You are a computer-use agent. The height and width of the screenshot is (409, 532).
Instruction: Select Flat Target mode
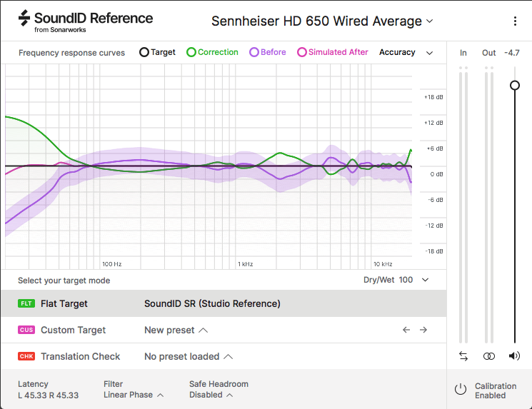(x=64, y=303)
